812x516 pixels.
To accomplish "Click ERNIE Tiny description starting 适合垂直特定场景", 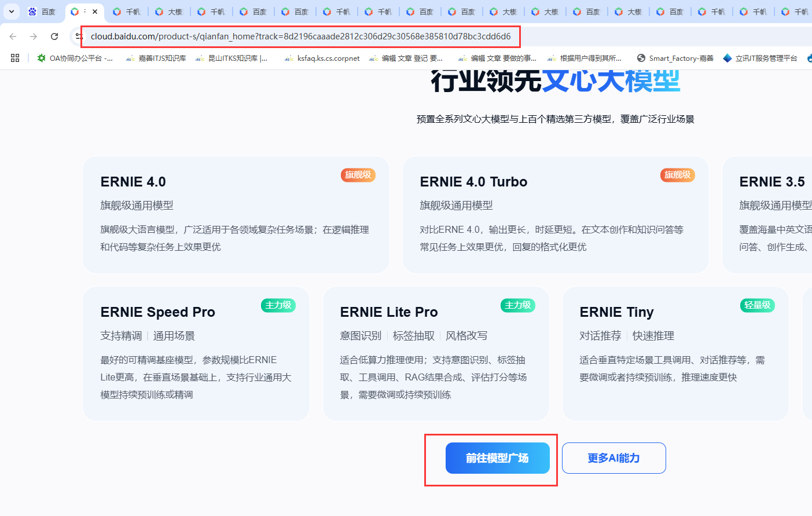I will coord(672,368).
